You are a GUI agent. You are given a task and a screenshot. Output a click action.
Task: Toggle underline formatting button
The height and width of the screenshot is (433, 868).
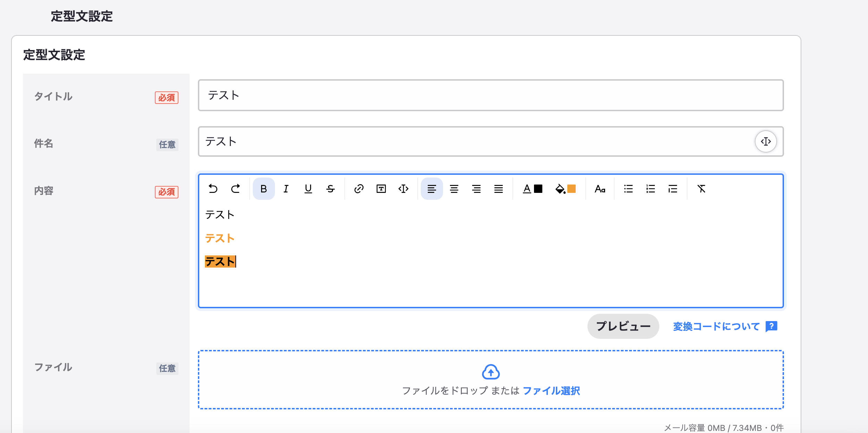(x=308, y=189)
